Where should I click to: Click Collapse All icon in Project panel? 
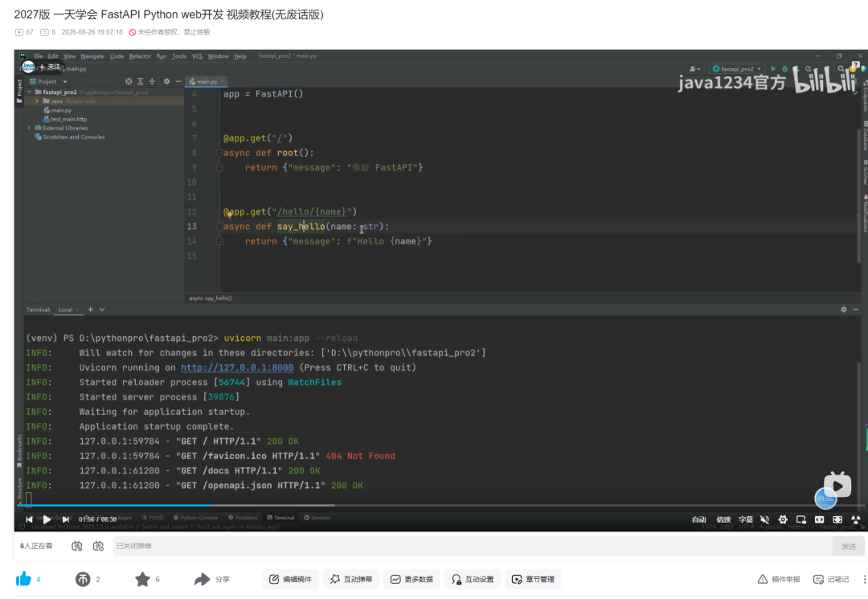click(x=152, y=81)
